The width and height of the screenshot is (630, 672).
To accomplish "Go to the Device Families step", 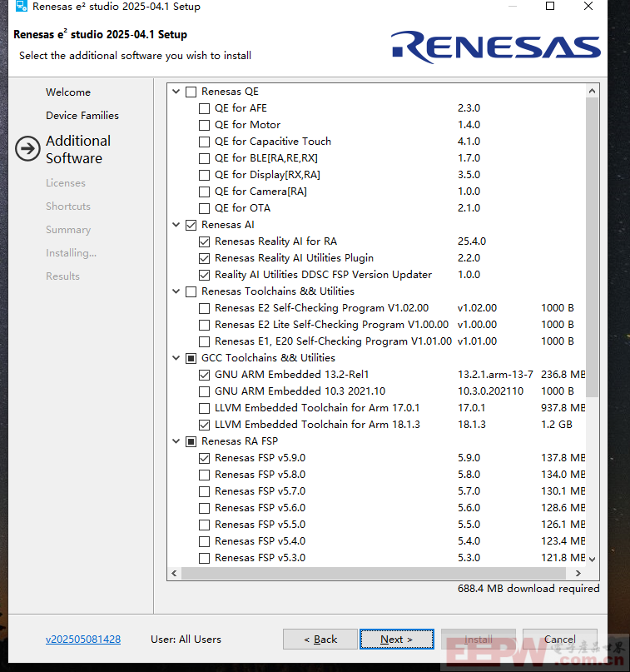I will (x=82, y=115).
